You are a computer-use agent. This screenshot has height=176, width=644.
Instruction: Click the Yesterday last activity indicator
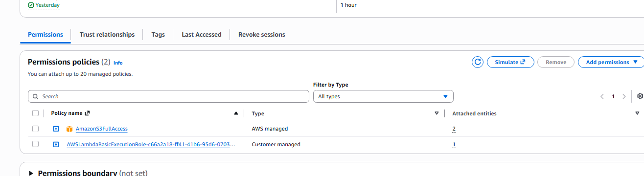[x=44, y=5]
